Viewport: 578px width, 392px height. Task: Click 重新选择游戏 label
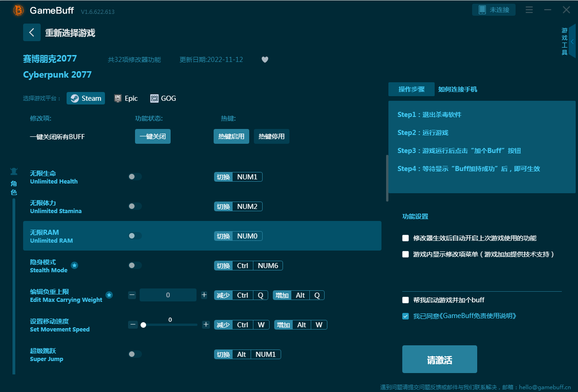pyautogui.click(x=70, y=33)
